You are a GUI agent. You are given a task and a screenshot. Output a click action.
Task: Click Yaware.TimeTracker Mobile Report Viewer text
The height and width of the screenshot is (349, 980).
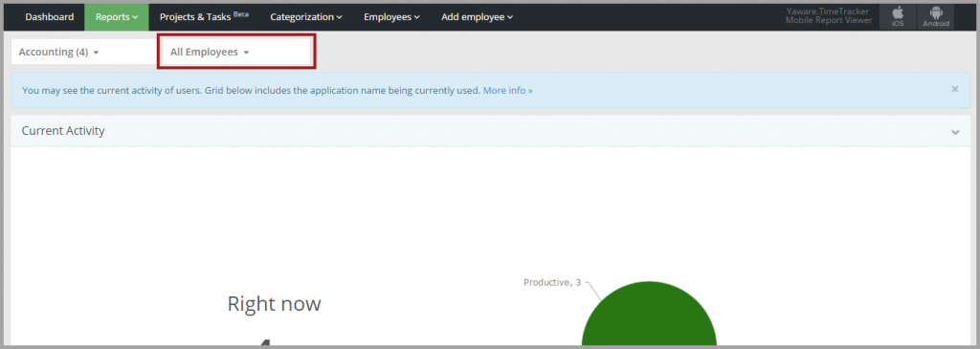tap(829, 16)
